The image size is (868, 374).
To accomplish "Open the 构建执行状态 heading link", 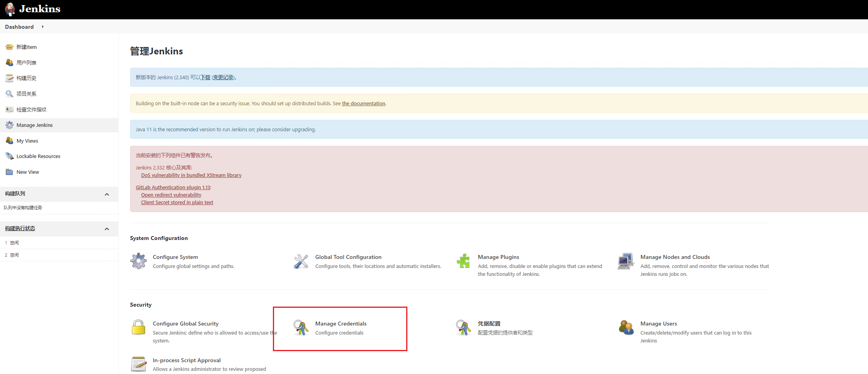I will pyautogui.click(x=20, y=228).
